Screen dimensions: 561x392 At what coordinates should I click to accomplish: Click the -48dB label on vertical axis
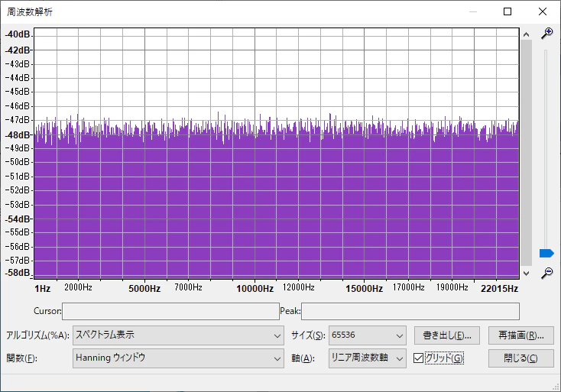(18, 134)
